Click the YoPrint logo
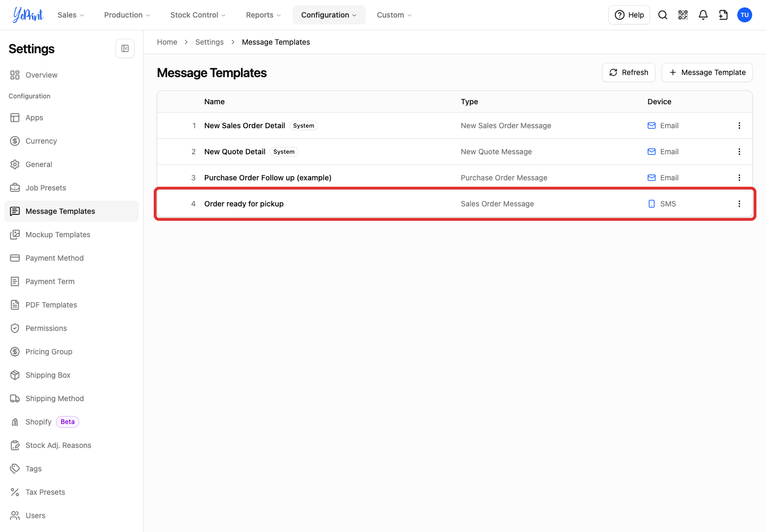The height and width of the screenshot is (532, 766). [28, 15]
